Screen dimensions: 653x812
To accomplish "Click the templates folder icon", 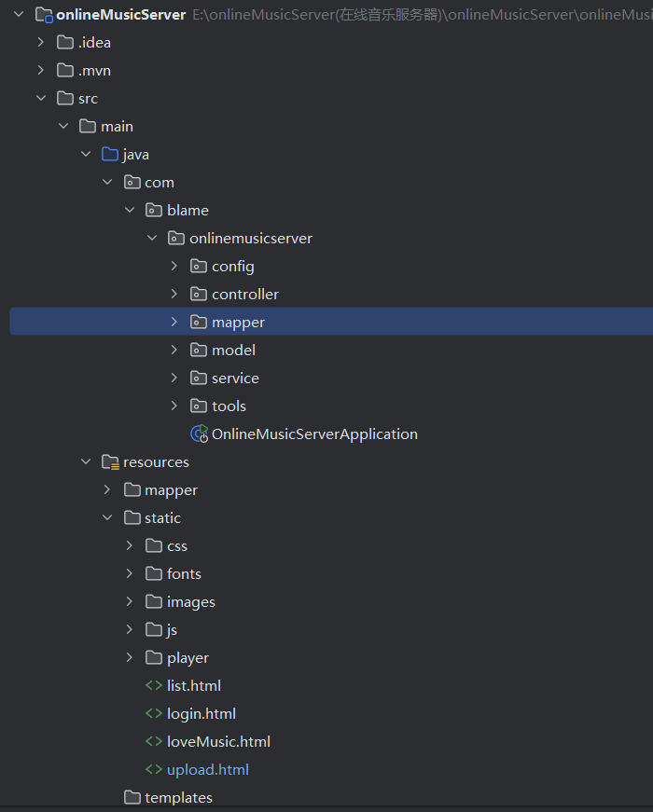I will tap(132, 797).
